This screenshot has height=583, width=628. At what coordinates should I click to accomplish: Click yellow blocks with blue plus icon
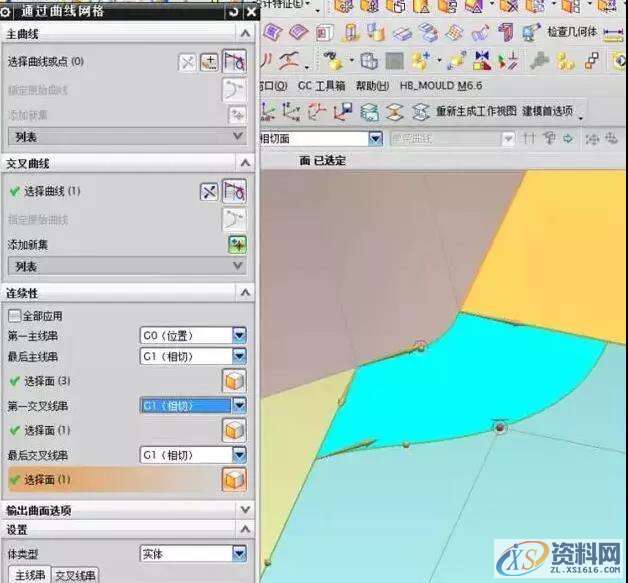tap(421, 61)
